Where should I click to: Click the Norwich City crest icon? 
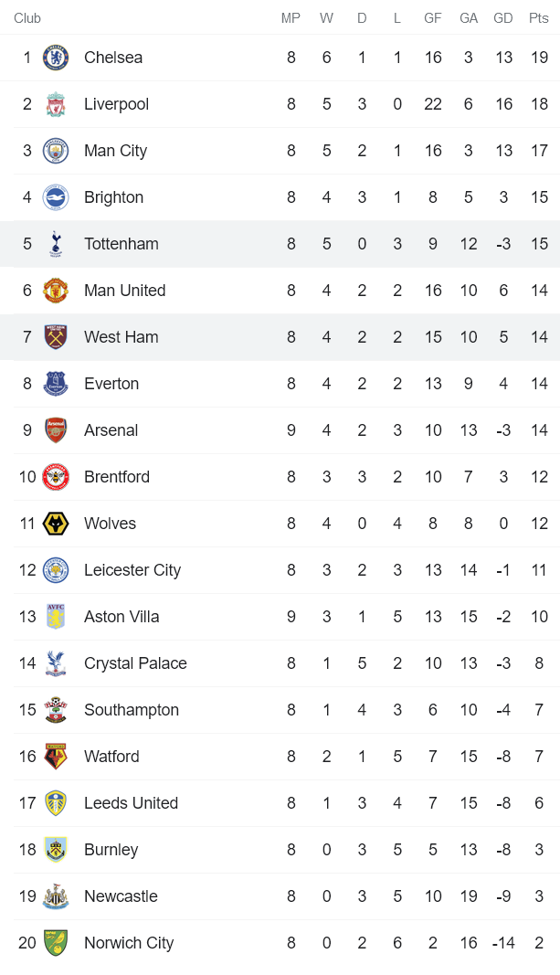[56, 943]
